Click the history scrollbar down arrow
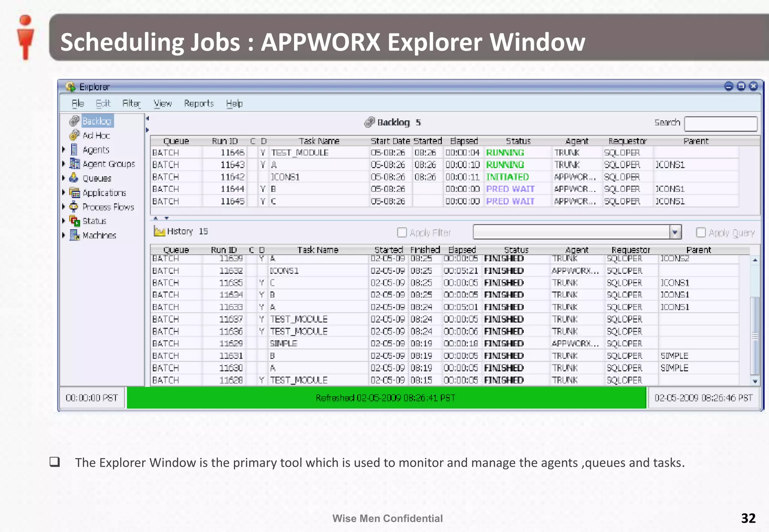The height and width of the screenshot is (532, 769). coord(755,382)
